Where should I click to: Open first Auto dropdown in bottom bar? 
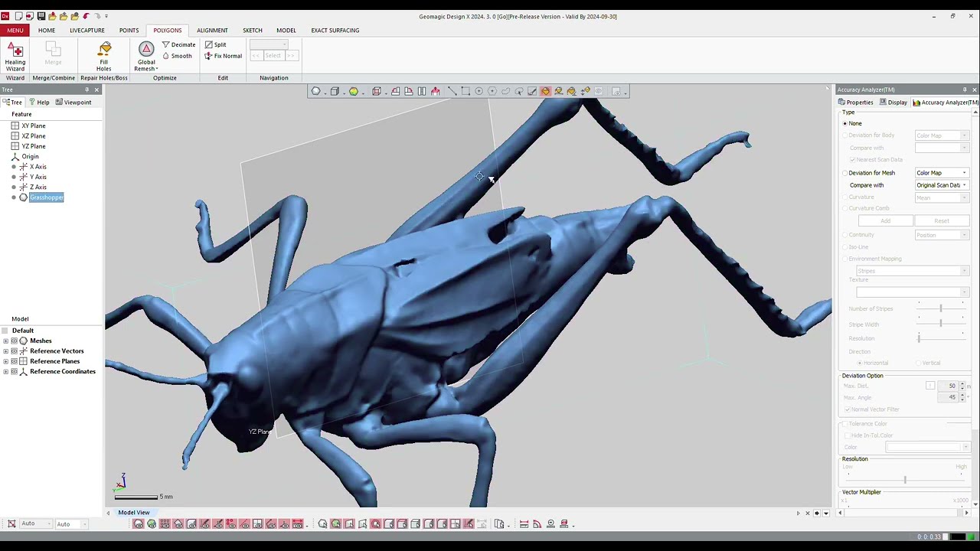[37, 524]
